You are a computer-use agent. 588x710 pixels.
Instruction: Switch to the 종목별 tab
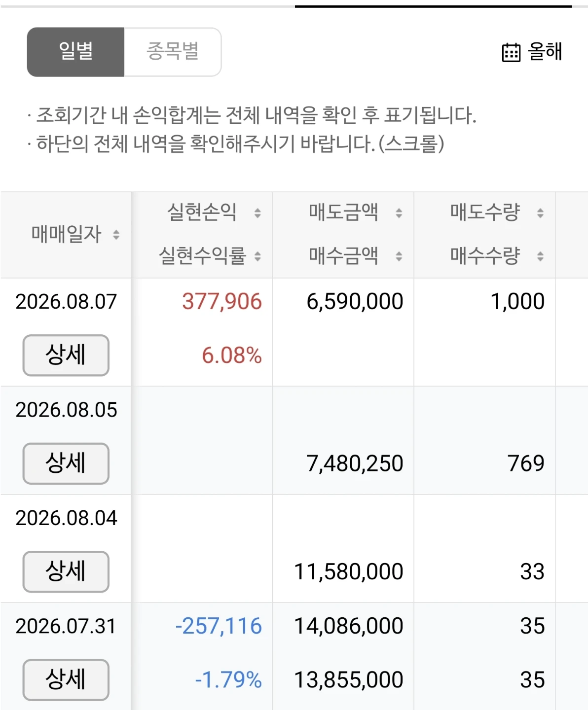point(173,52)
